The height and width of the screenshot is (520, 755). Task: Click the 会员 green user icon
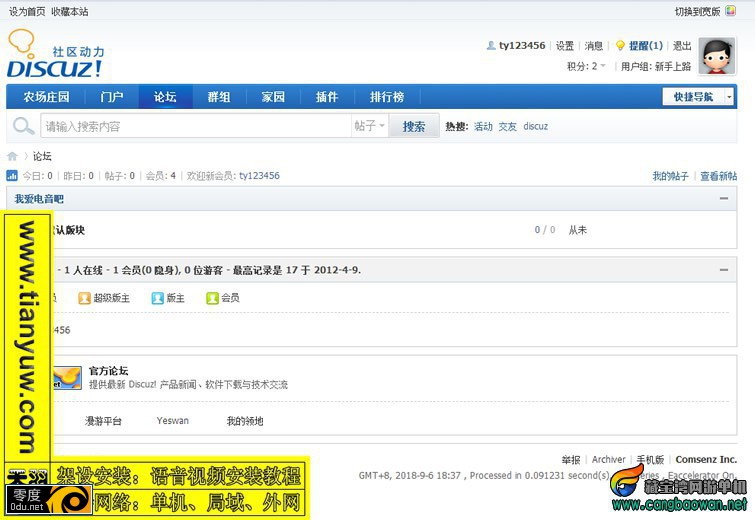[x=212, y=298]
